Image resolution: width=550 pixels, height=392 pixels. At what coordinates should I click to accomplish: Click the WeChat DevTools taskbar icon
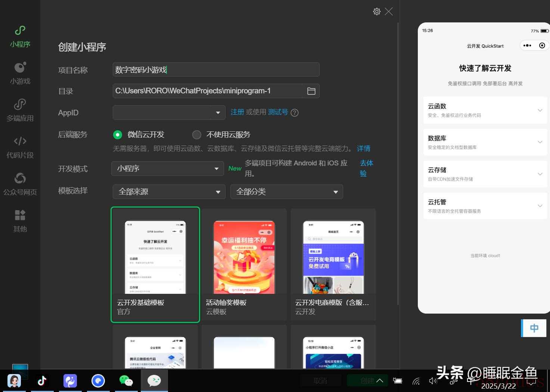coord(154,380)
